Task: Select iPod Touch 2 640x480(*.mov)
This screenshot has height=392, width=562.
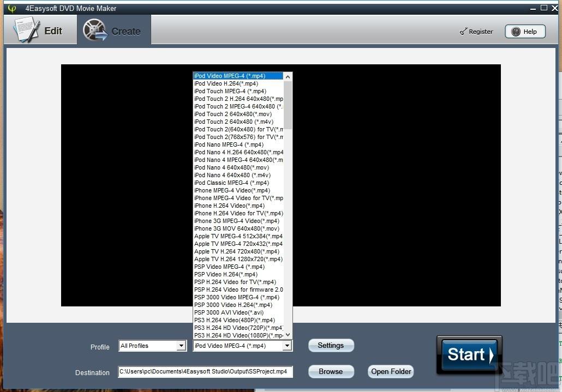Action: coord(238,114)
